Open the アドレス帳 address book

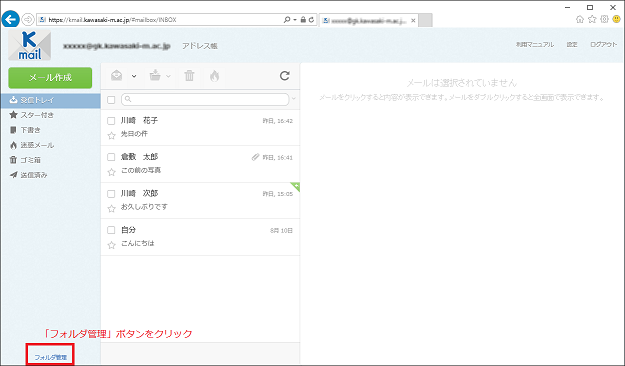click(x=200, y=46)
